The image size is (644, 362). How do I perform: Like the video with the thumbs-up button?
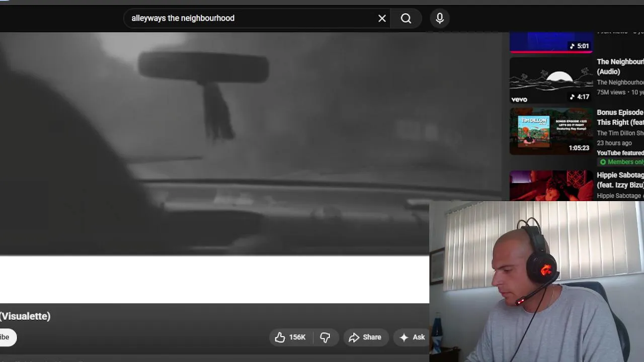pyautogui.click(x=291, y=337)
